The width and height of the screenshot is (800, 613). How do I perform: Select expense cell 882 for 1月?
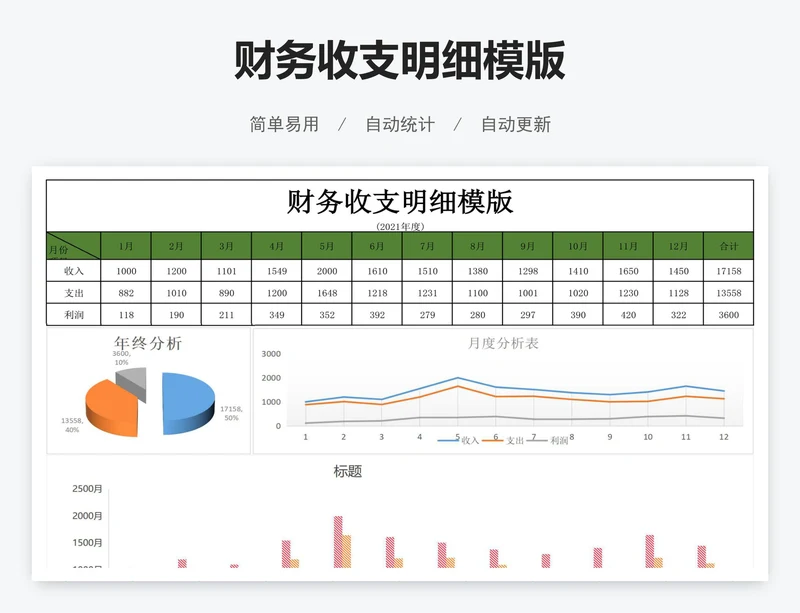(x=126, y=293)
